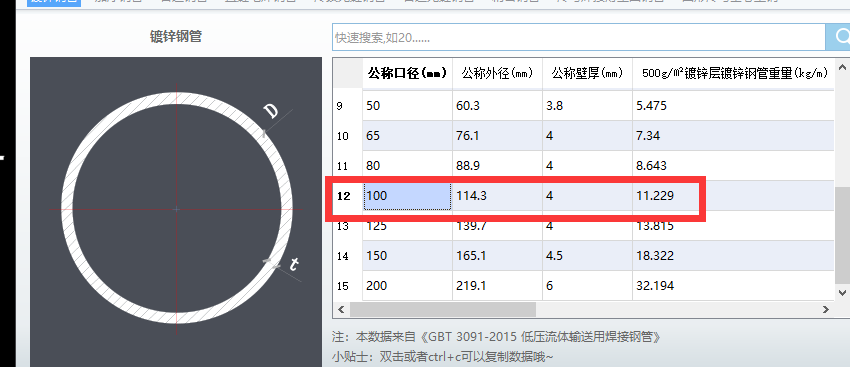The height and width of the screenshot is (367, 850).
Task: Click the weight cell 8.643
Action: [x=733, y=166]
